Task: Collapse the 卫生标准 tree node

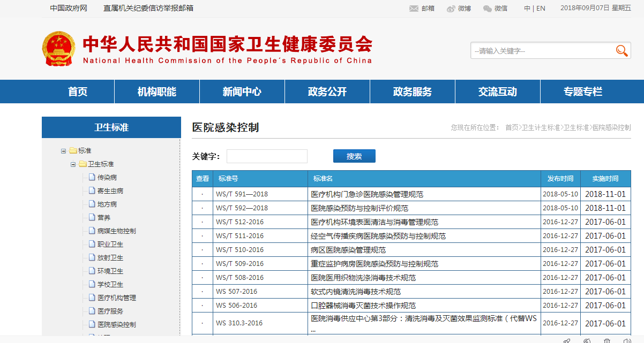Action: point(73,164)
